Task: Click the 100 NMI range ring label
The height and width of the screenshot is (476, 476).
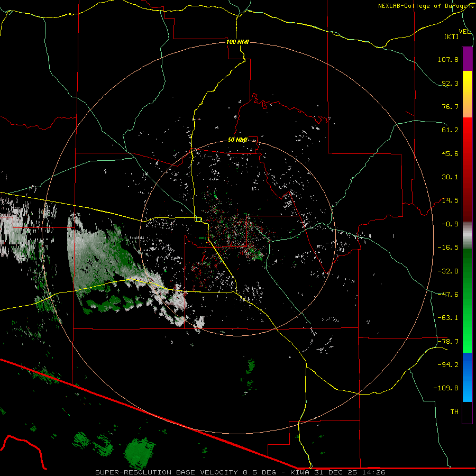Action: [x=237, y=42]
